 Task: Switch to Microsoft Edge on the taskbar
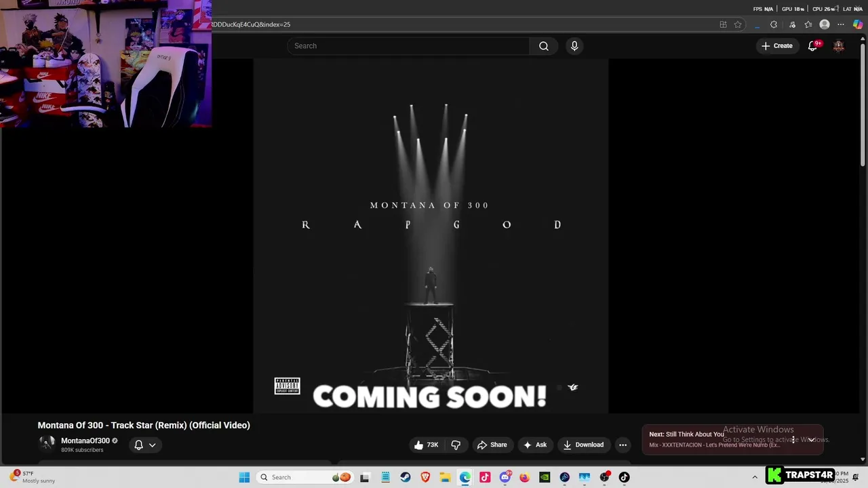pos(465,477)
